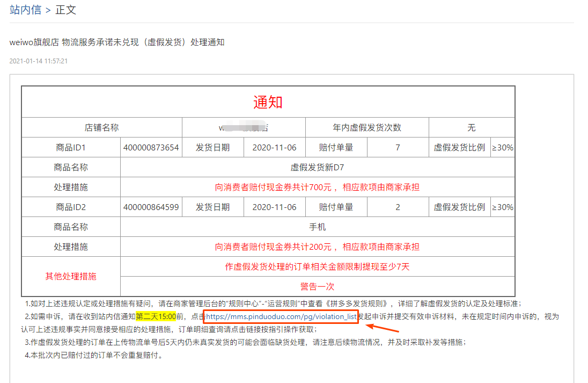Click the 700元 compensation notice text
588x383 pixels.
tap(317, 187)
